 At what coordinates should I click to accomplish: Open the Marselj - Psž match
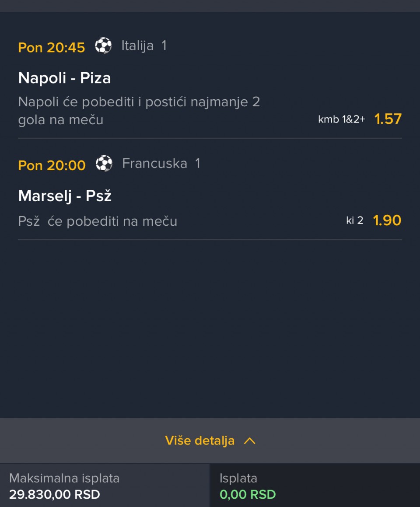click(x=65, y=196)
